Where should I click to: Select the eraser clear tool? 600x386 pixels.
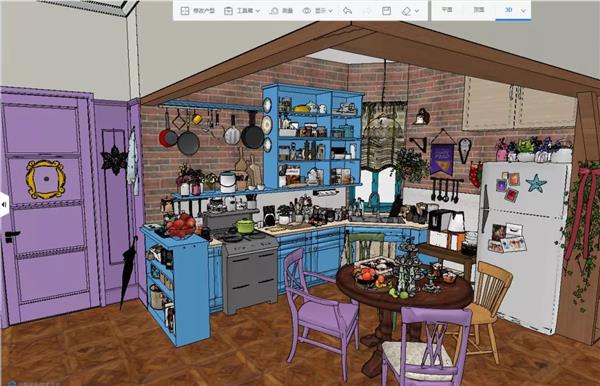406,11
